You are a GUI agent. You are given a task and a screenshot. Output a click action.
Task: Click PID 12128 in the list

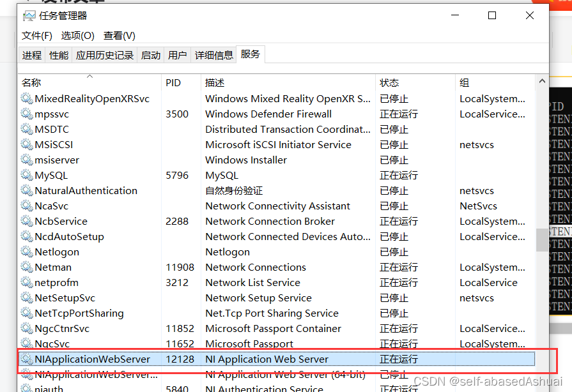click(180, 359)
